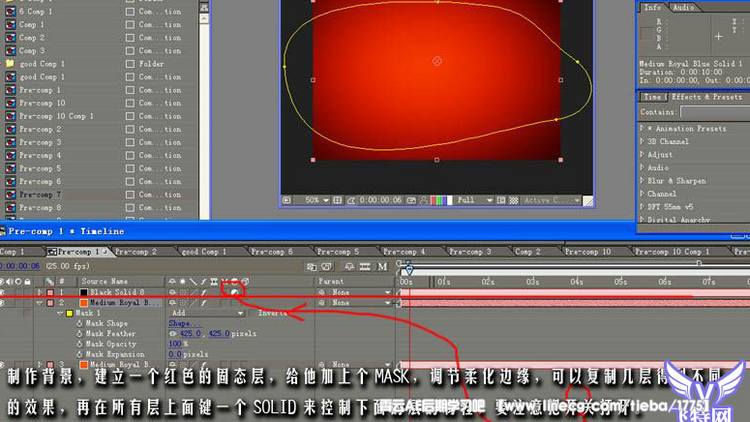Image resolution: width=750 pixels, height=422 pixels.
Task: Toggle the Frame Blending timeline button
Action: click(x=364, y=267)
